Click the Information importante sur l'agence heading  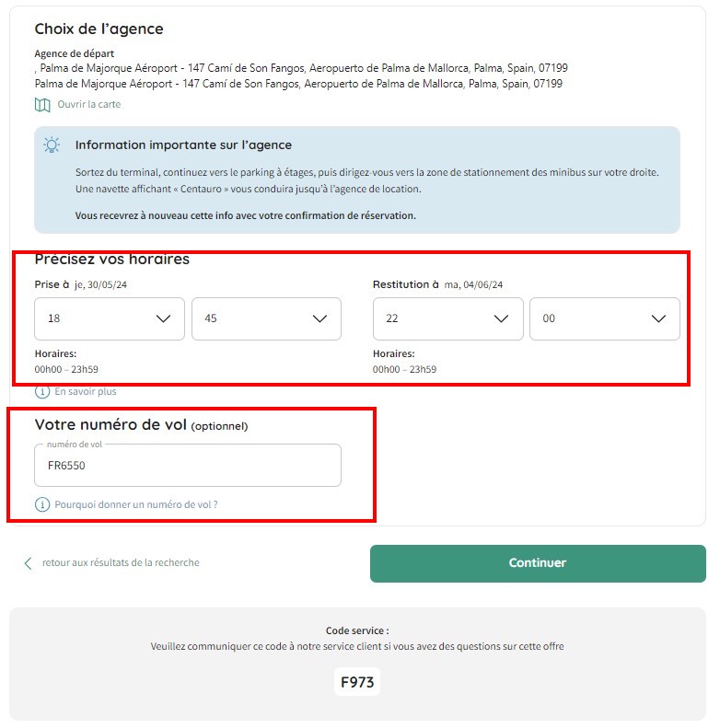tap(183, 145)
